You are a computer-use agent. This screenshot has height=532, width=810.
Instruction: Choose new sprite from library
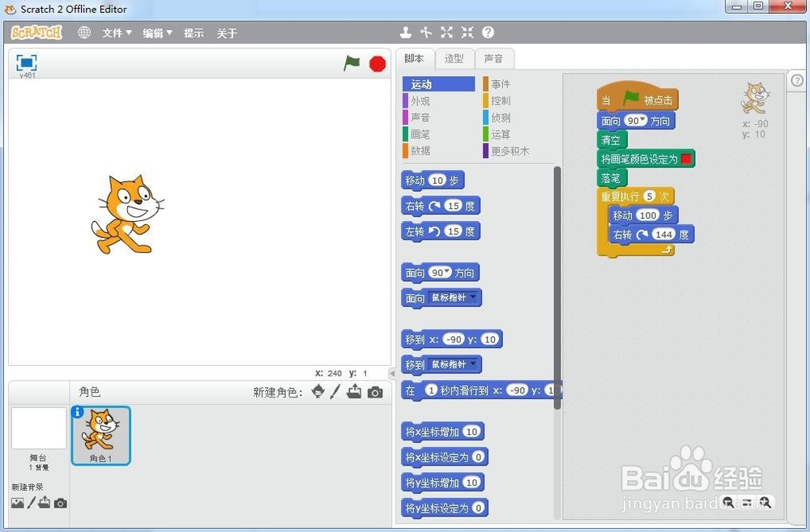tap(318, 392)
